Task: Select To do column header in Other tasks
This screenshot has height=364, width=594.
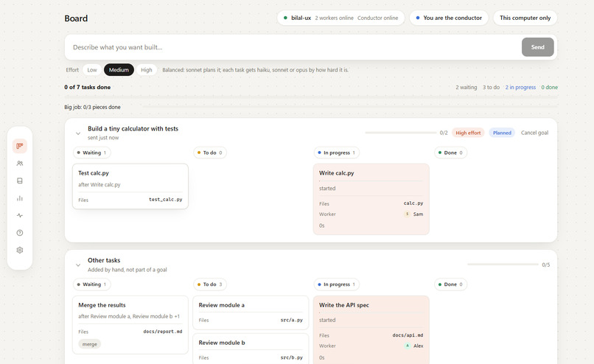Action: tap(210, 284)
